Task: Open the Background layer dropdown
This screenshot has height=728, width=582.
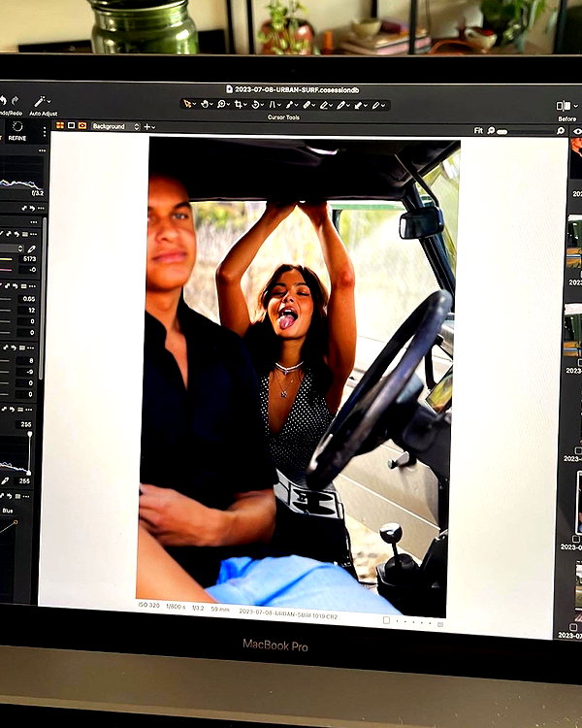Action: click(x=115, y=126)
